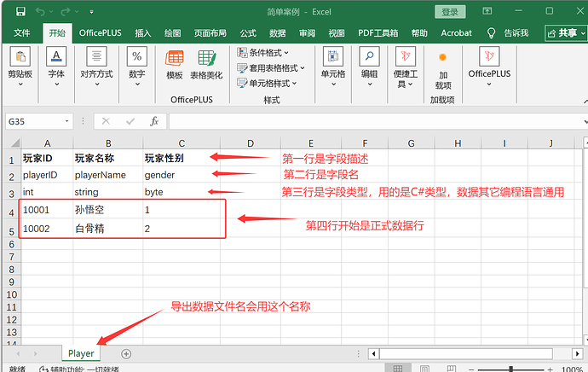Screen dimensions: 588x372
Task: Switch to the OfficePLUS ribbon tab
Action: click(100, 33)
